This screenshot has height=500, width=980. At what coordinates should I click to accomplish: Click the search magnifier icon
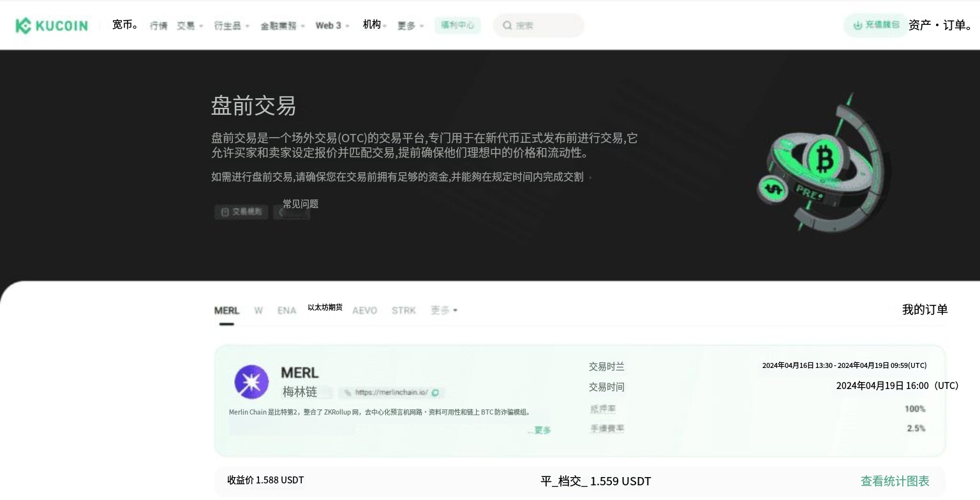[507, 26]
